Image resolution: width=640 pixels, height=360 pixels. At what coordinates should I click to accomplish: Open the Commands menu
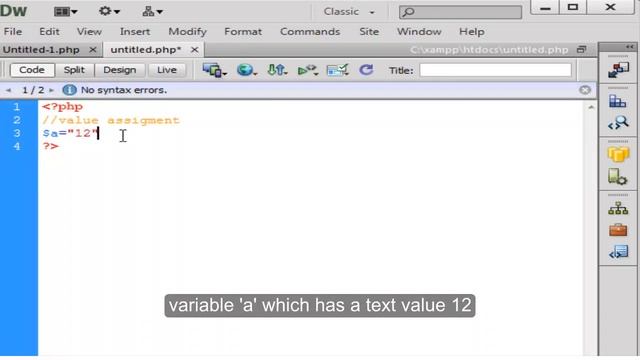[x=310, y=31]
